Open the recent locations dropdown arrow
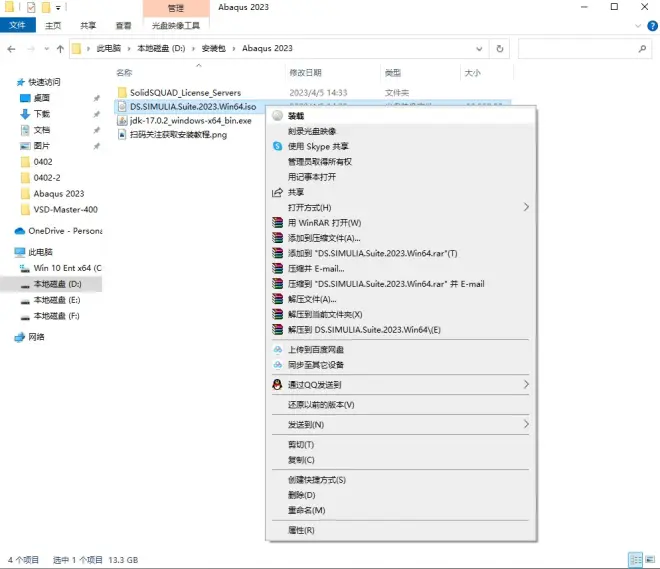The image size is (660, 569). pyautogui.click(x=46, y=49)
